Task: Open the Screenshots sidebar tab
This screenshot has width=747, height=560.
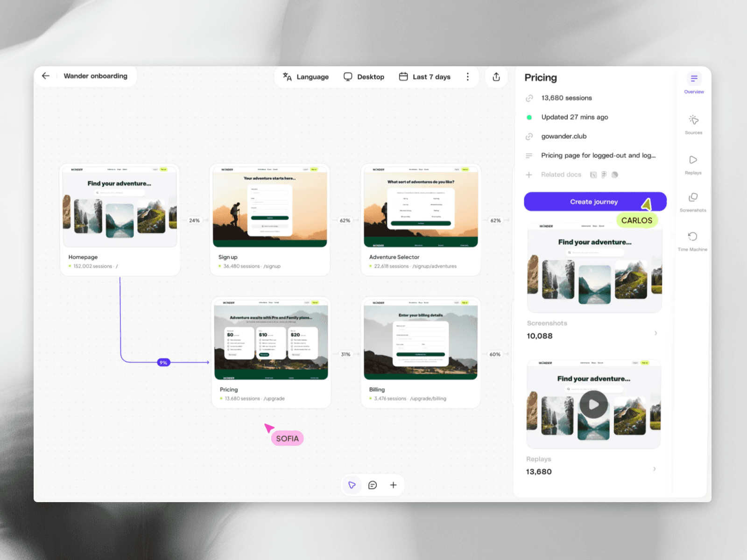Action: pyautogui.click(x=693, y=203)
